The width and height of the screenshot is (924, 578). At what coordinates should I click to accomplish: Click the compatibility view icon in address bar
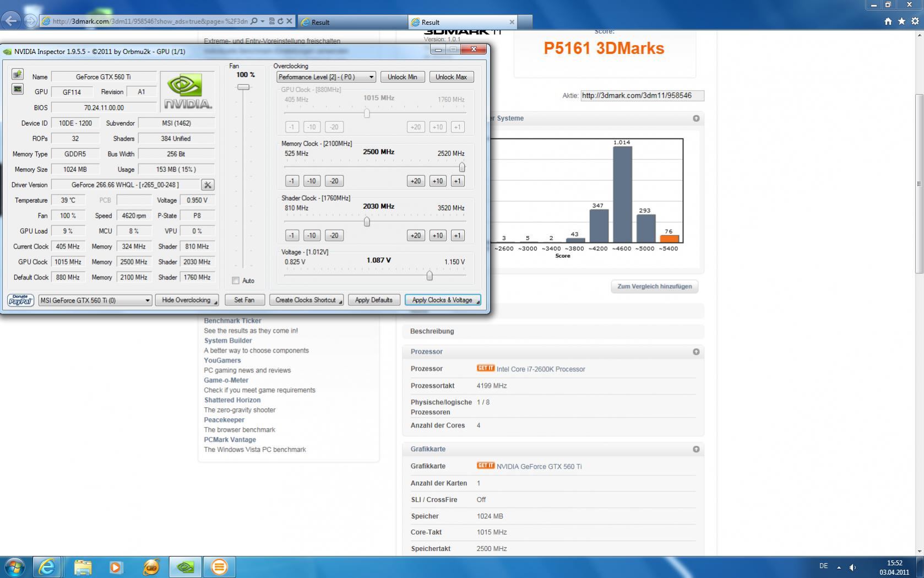click(x=271, y=21)
